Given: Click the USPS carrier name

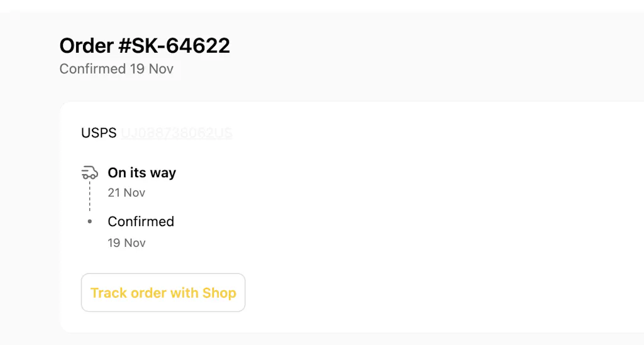Looking at the screenshot, I should click(x=99, y=133).
